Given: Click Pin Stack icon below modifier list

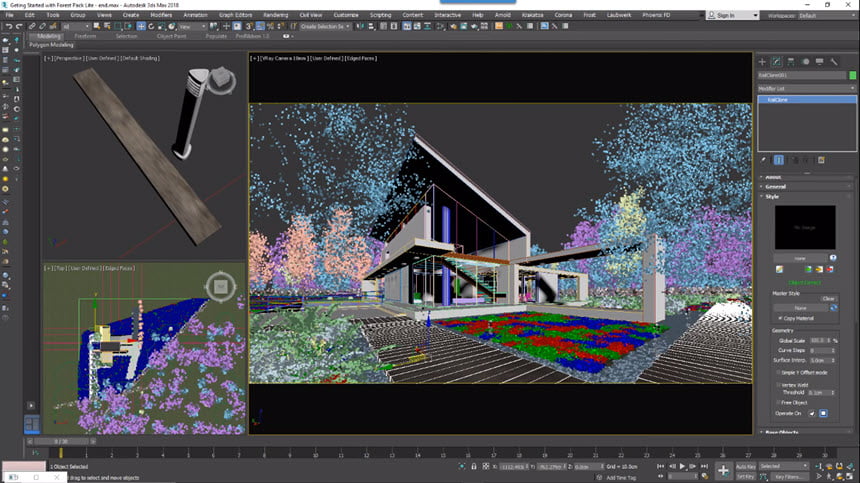Looking at the screenshot, I should click(763, 160).
